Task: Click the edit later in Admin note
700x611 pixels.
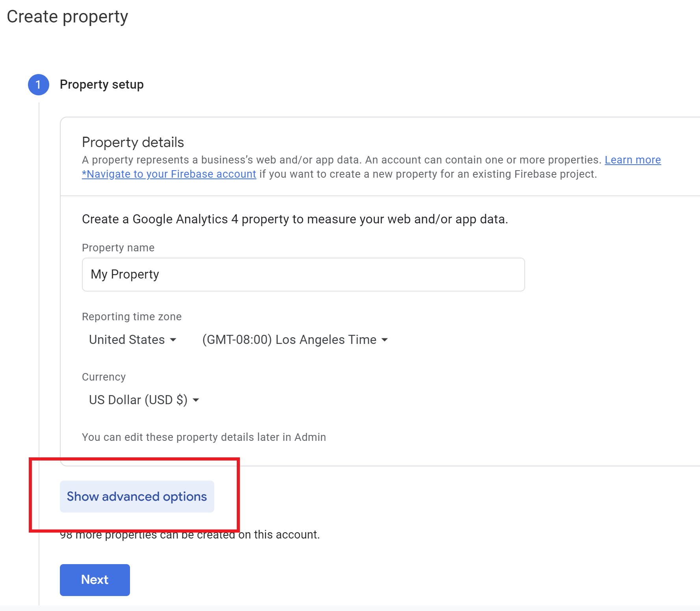Action: 204,437
